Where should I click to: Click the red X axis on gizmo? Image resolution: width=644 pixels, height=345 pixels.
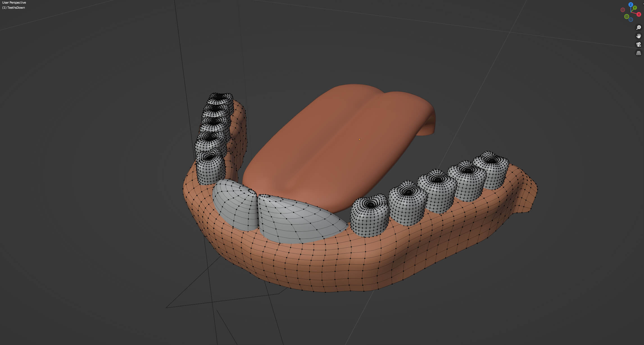pos(639,14)
